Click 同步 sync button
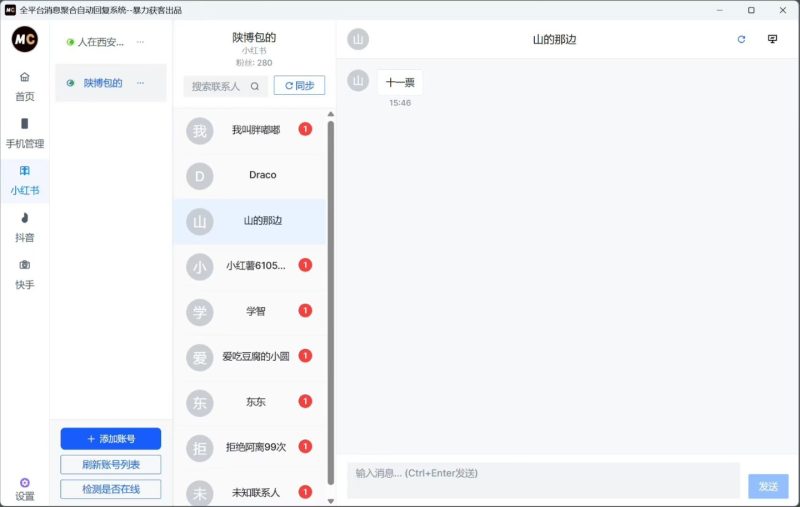Viewport: 800px width, 507px height. tap(299, 85)
